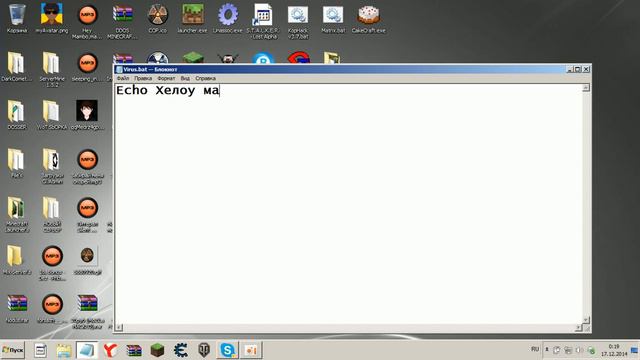Select the myAvatar.png desktop file
Image resolution: width=640 pixels, height=360 pixels.
(52, 19)
